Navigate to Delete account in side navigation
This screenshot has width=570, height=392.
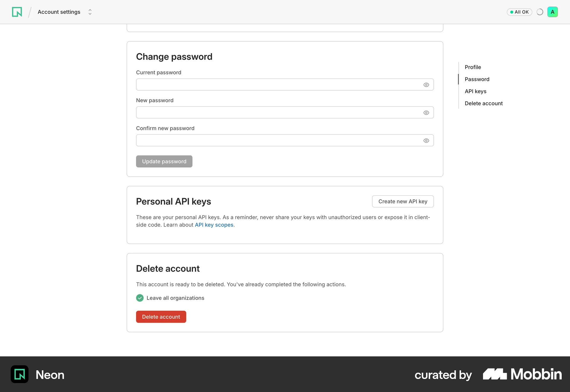484,103
